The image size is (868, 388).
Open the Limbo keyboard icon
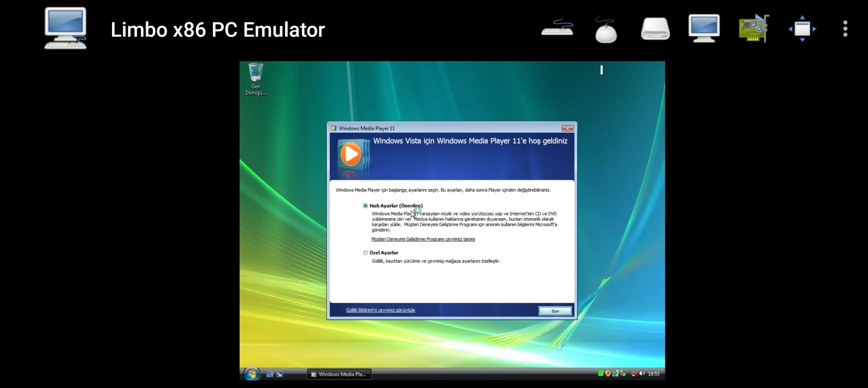point(557,28)
